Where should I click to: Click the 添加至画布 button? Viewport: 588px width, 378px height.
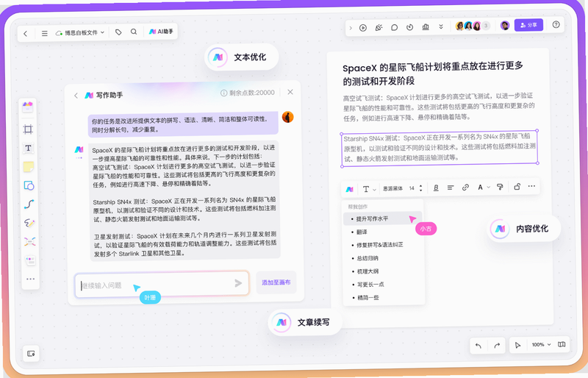[276, 282]
